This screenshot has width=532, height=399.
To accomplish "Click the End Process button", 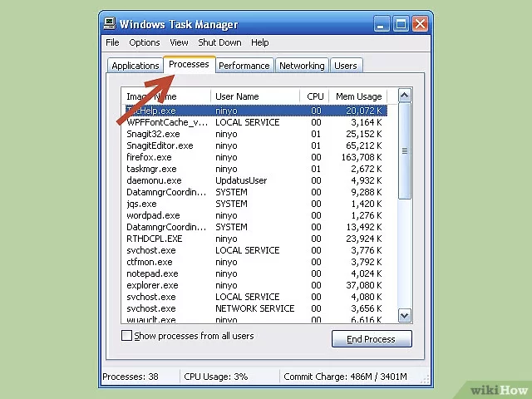I will [x=372, y=339].
